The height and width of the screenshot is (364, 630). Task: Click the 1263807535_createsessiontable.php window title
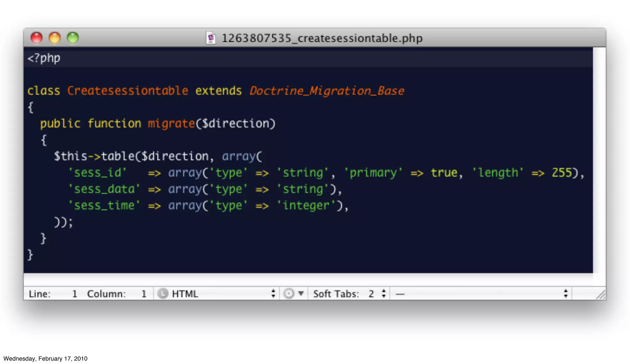coord(322,38)
